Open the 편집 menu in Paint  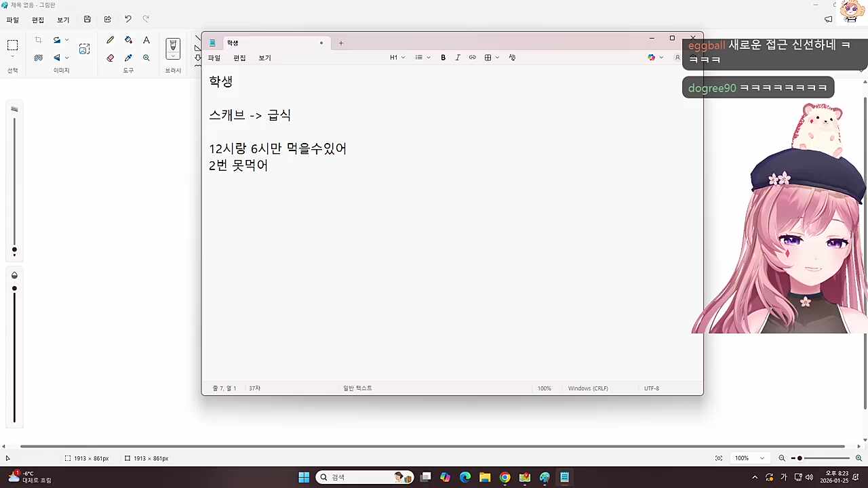tap(38, 20)
